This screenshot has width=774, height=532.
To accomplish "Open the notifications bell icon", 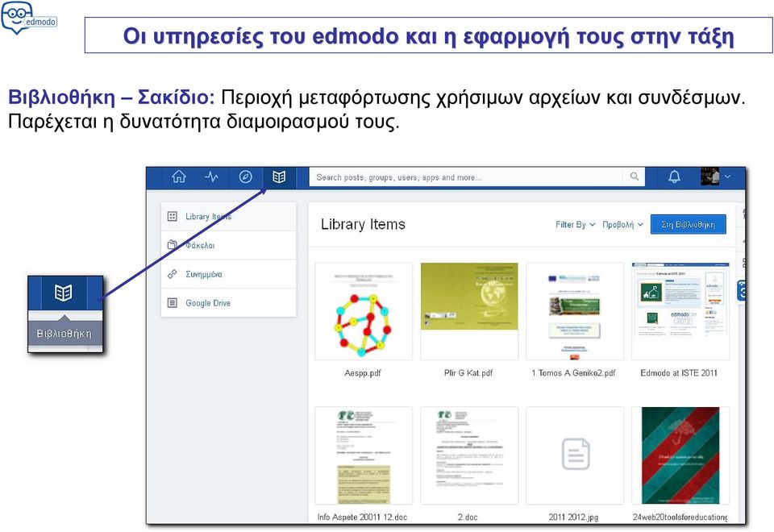I will point(674,177).
